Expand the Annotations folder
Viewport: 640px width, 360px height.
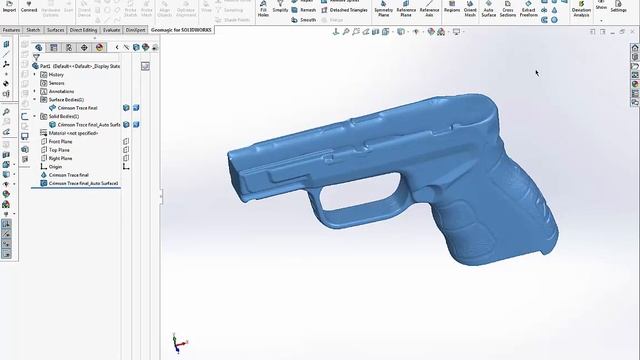[x=35, y=91]
